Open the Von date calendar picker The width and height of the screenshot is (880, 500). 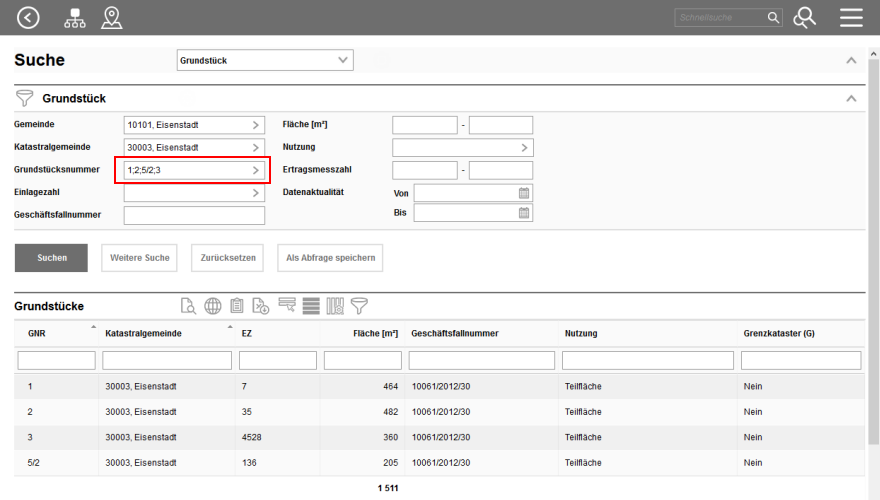(524, 192)
